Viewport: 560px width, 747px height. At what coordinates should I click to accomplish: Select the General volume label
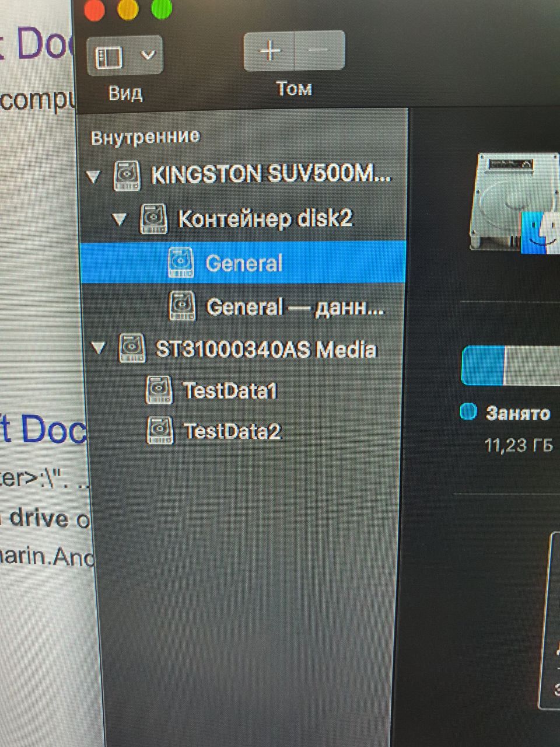click(x=244, y=263)
